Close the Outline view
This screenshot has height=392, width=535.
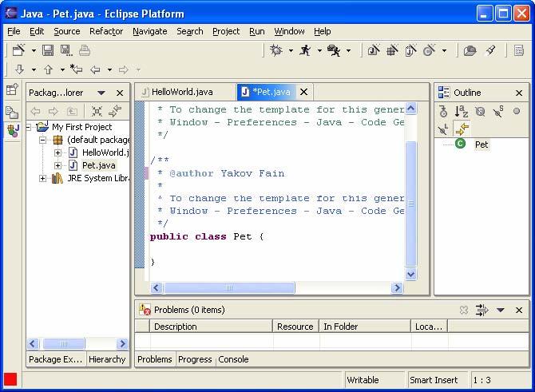point(519,93)
